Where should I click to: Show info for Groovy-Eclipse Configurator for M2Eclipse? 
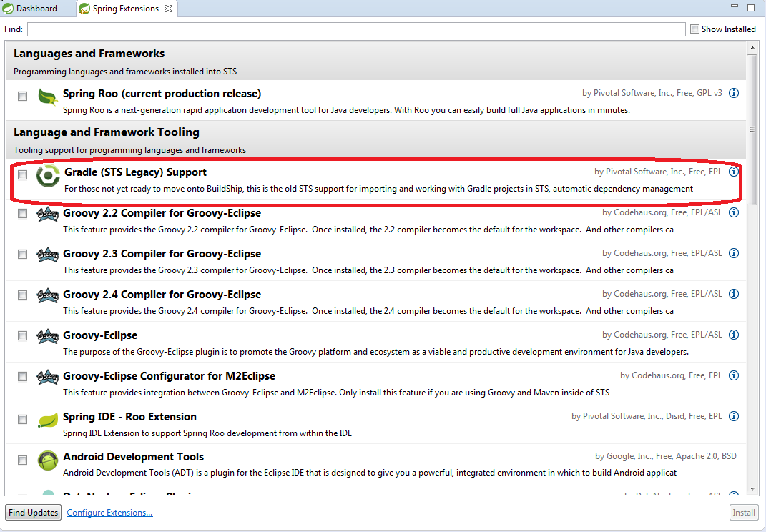pyautogui.click(x=733, y=375)
